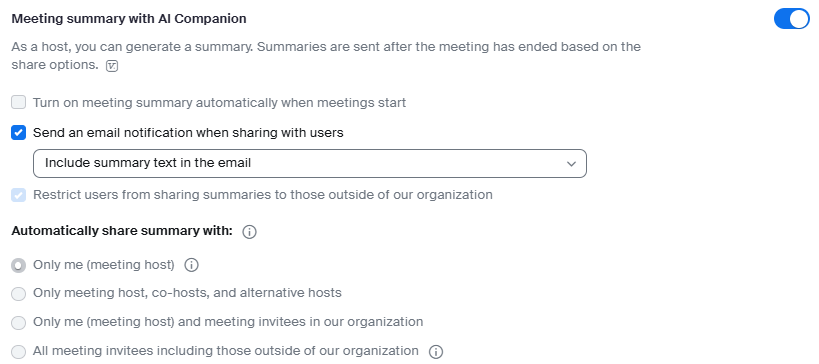819x364 pixels.
Task: Uncheck "Send an email notification" checkbox
Action: (x=18, y=133)
